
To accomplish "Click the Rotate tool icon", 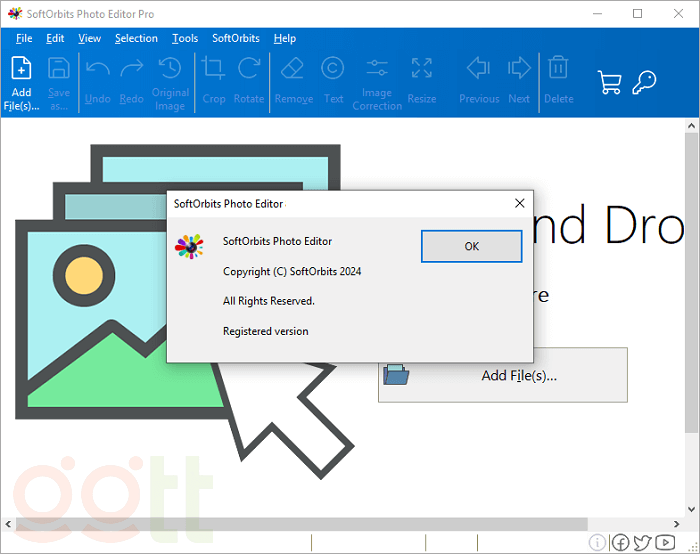I will 249,80.
